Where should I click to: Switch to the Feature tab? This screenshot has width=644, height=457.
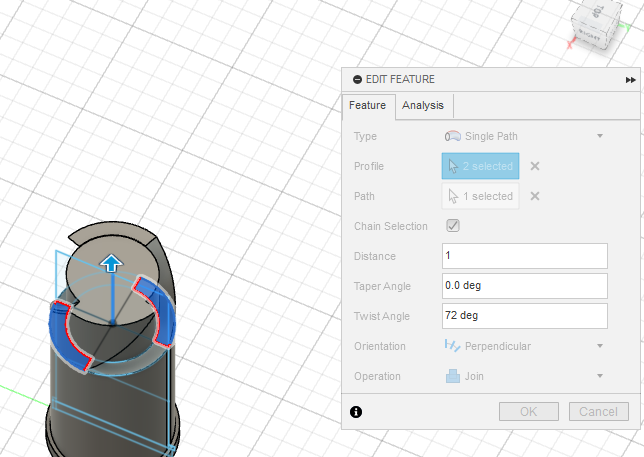[x=368, y=106]
